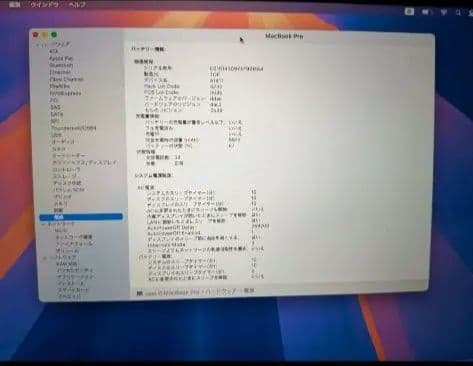This screenshot has width=473, height=366.
Task: Click ハードウェア in the bottom path bar
Action: (220, 292)
